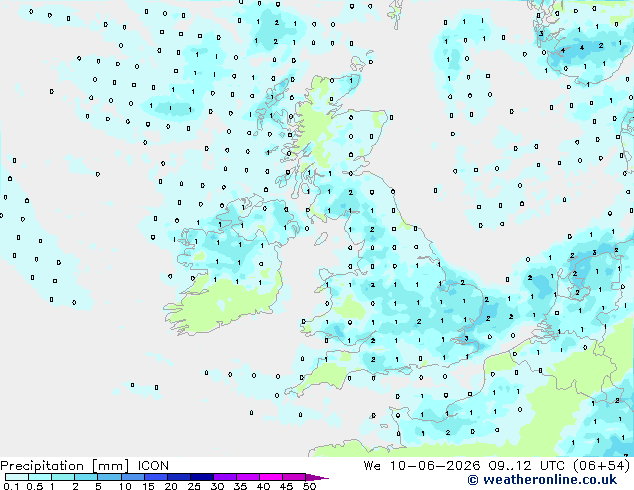Viewport: 634px width, 490px height.
Task: Click the '50' legend scale label
Action: 309,486
